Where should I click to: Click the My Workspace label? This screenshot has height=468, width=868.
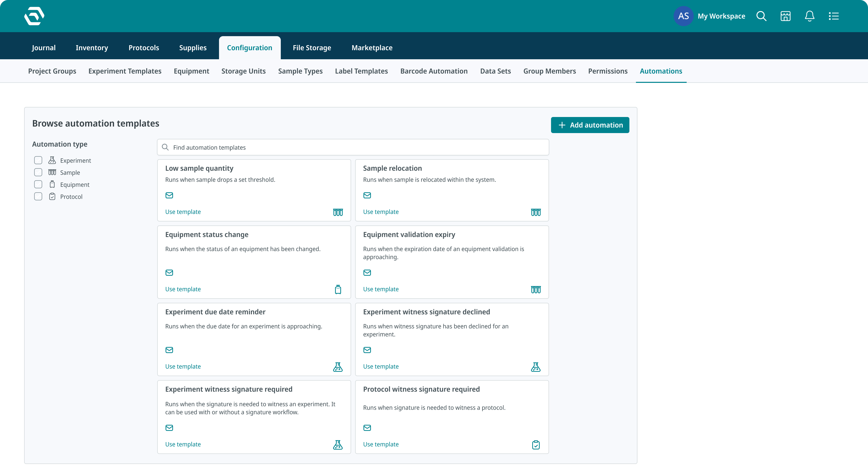coord(721,16)
